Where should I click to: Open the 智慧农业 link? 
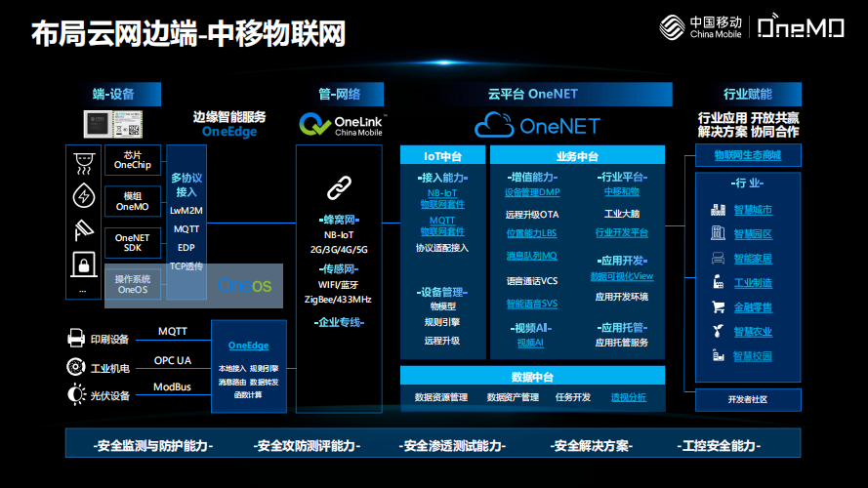pos(753,332)
